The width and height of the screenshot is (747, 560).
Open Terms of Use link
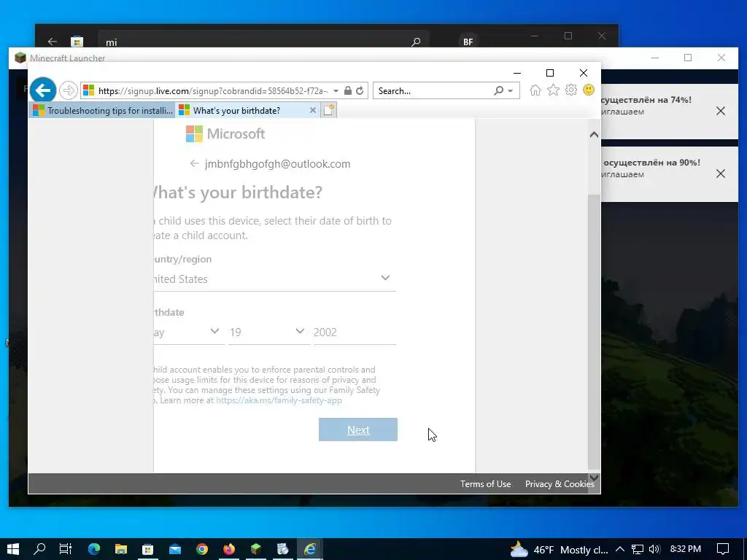pos(485,484)
